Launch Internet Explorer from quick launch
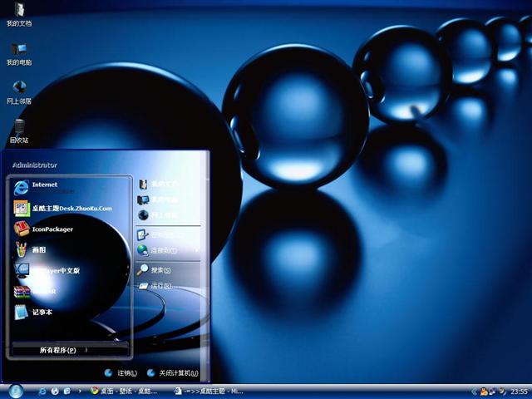The image size is (532, 399). (x=42, y=392)
